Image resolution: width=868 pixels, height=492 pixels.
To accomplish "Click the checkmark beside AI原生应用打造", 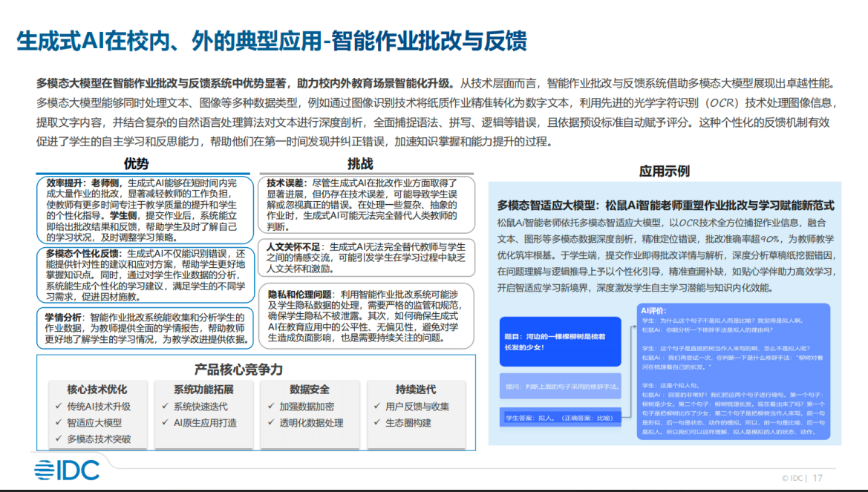I will click(x=165, y=422).
